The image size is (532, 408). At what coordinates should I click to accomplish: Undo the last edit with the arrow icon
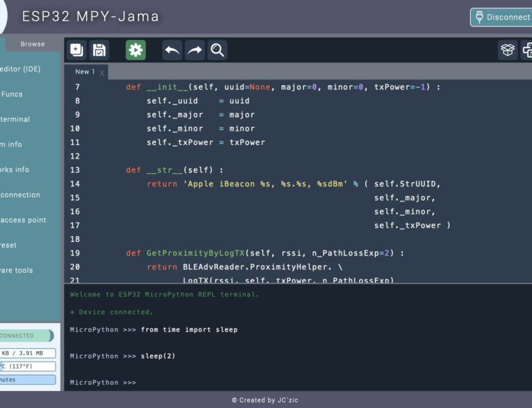[172, 50]
